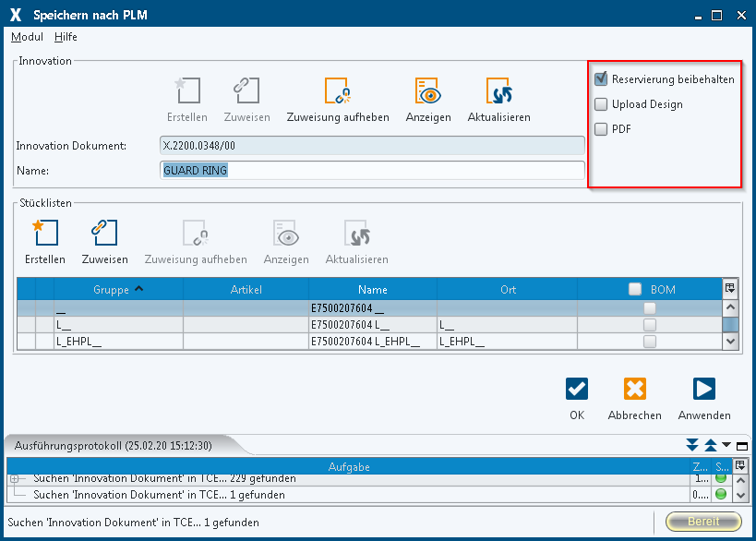This screenshot has height=541, width=756.
Task: Open column chooser in Stücklisten table
Action: tap(730, 288)
